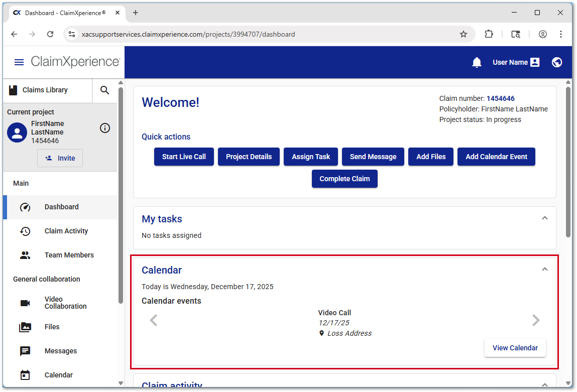
Task: Click the User Name account icon
Action: tap(534, 62)
